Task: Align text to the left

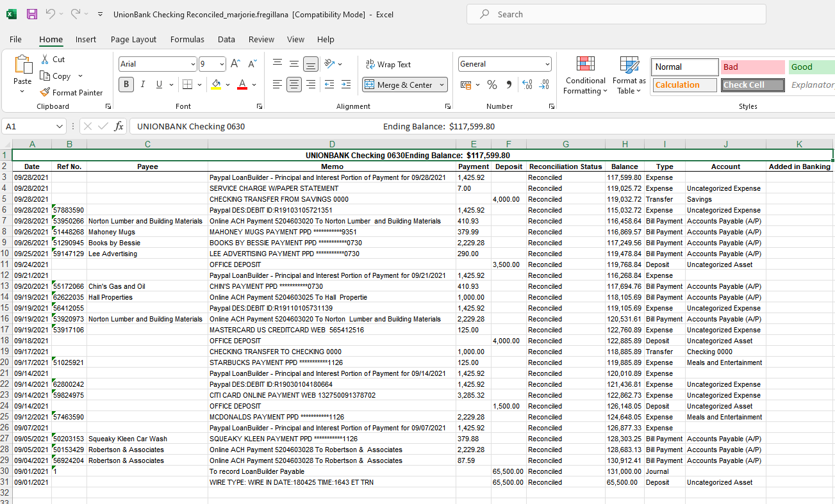Action: (277, 85)
